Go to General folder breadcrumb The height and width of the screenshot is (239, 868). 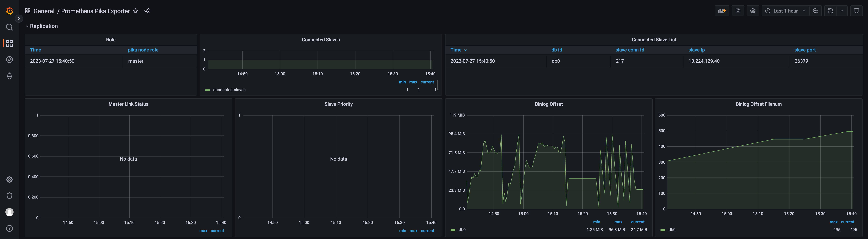tap(44, 11)
